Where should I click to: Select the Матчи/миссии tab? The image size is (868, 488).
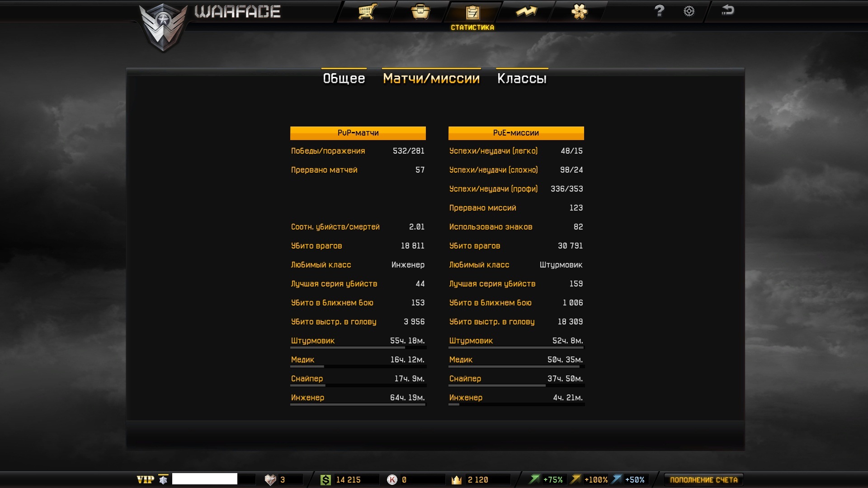[431, 79]
